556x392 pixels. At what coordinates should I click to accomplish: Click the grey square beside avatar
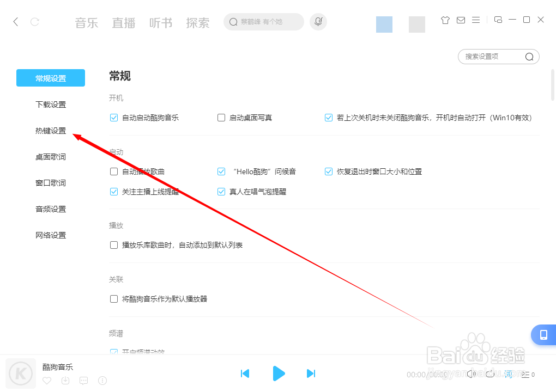pos(416,24)
